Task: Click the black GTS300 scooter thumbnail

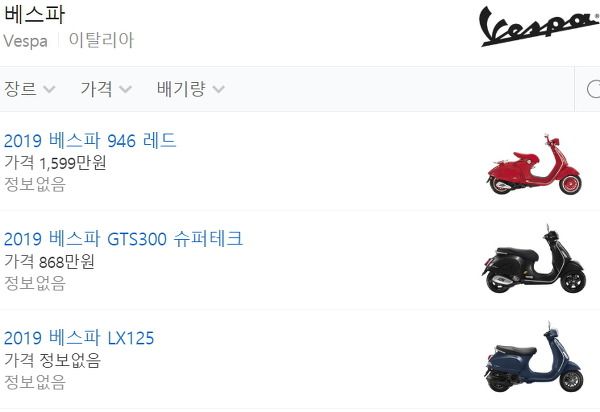Action: click(534, 259)
